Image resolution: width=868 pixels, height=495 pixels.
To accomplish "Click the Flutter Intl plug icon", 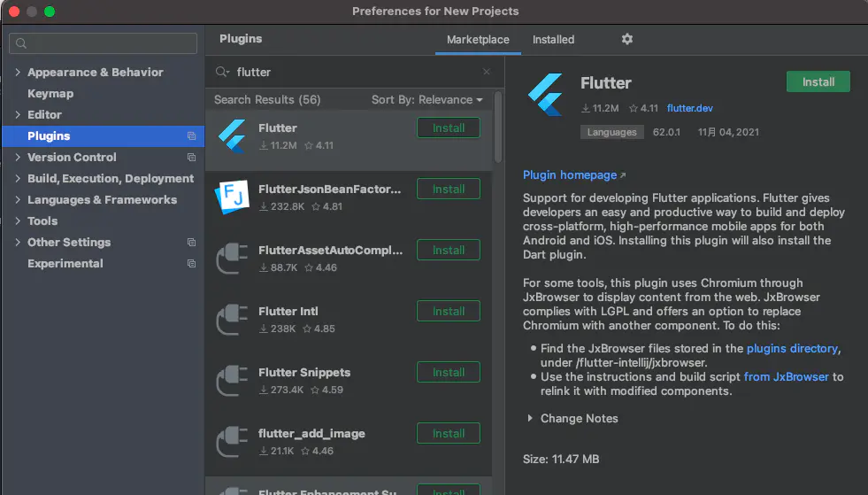I will [232, 320].
